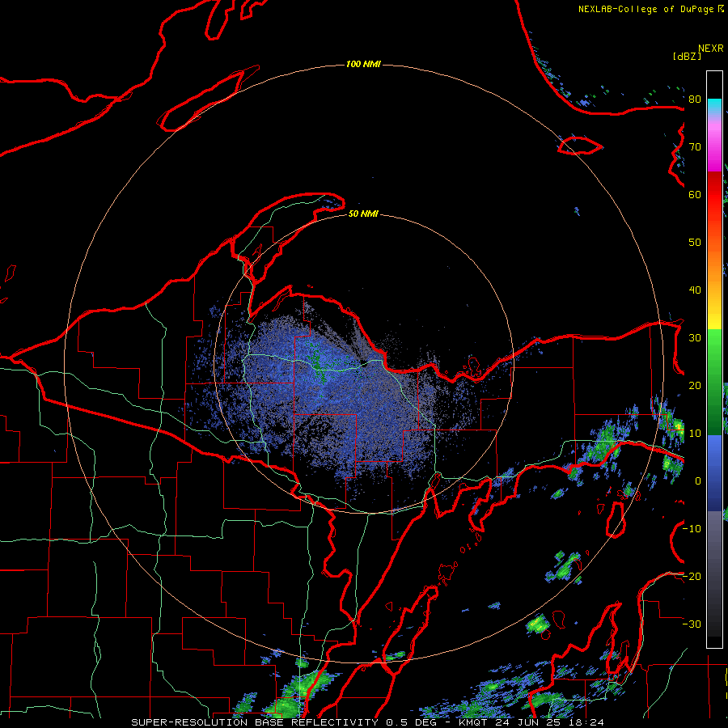Screen dimensions: 728x728
Task: Click the 80 dBZ scale label
Action: pos(695,99)
